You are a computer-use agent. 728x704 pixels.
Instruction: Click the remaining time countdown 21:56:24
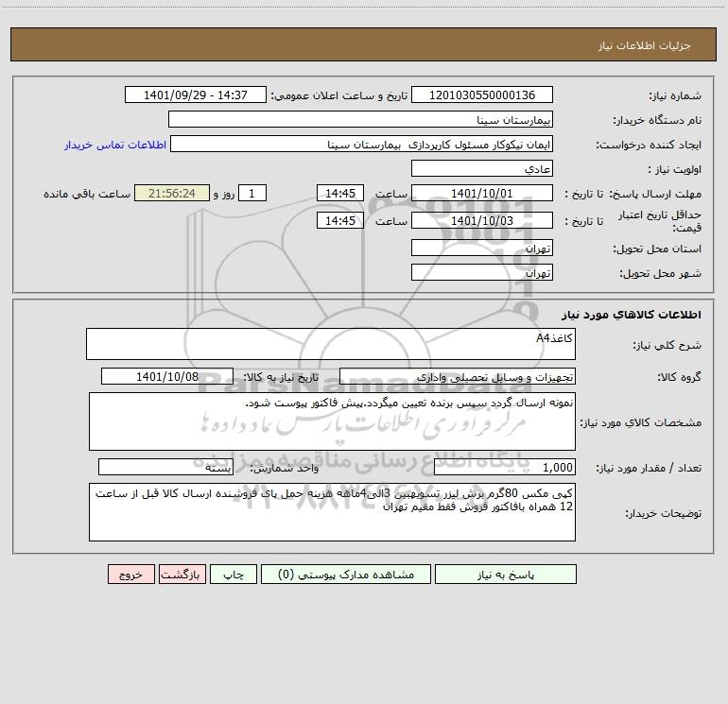point(172,193)
